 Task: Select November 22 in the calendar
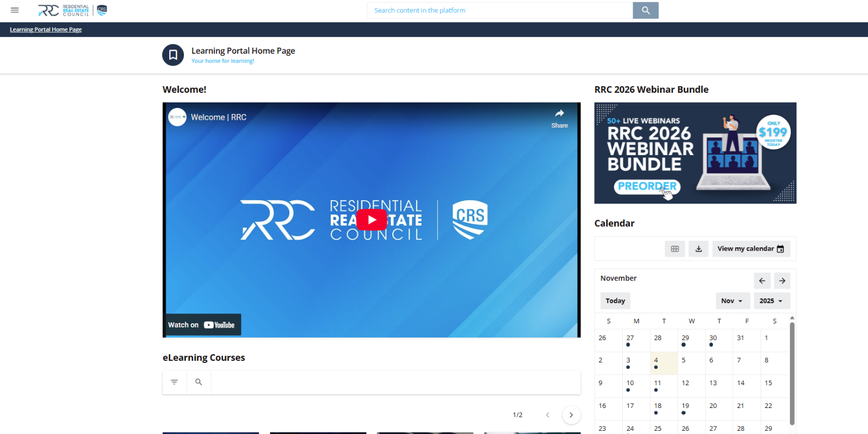[775, 409]
